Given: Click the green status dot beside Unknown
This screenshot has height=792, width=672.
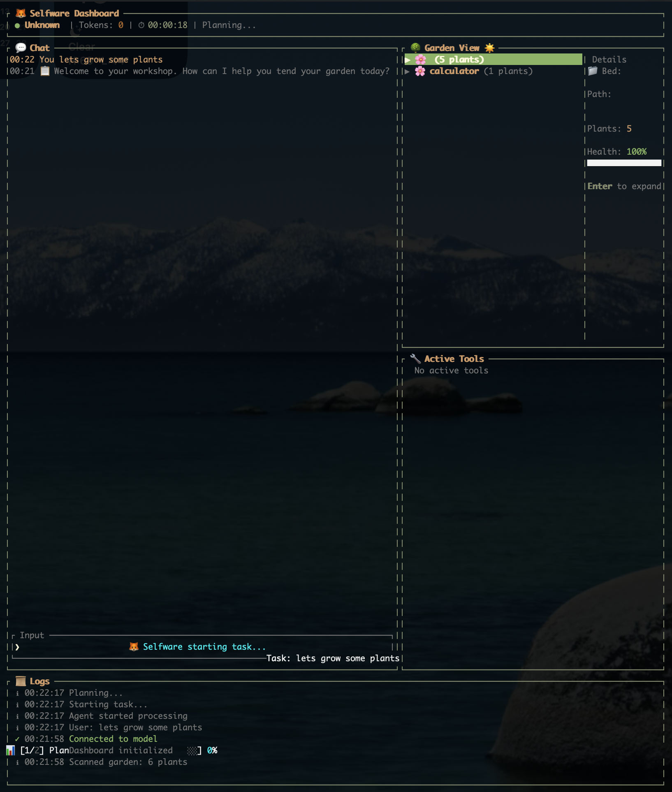Looking at the screenshot, I should 17,25.
